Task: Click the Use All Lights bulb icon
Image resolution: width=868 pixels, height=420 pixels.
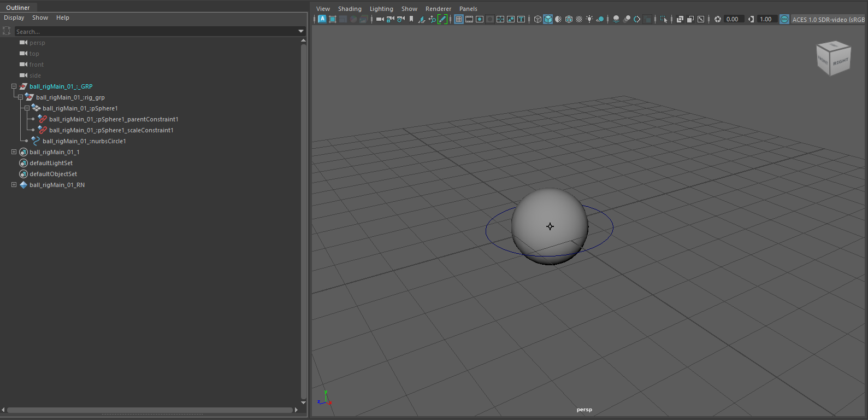Action: point(589,19)
